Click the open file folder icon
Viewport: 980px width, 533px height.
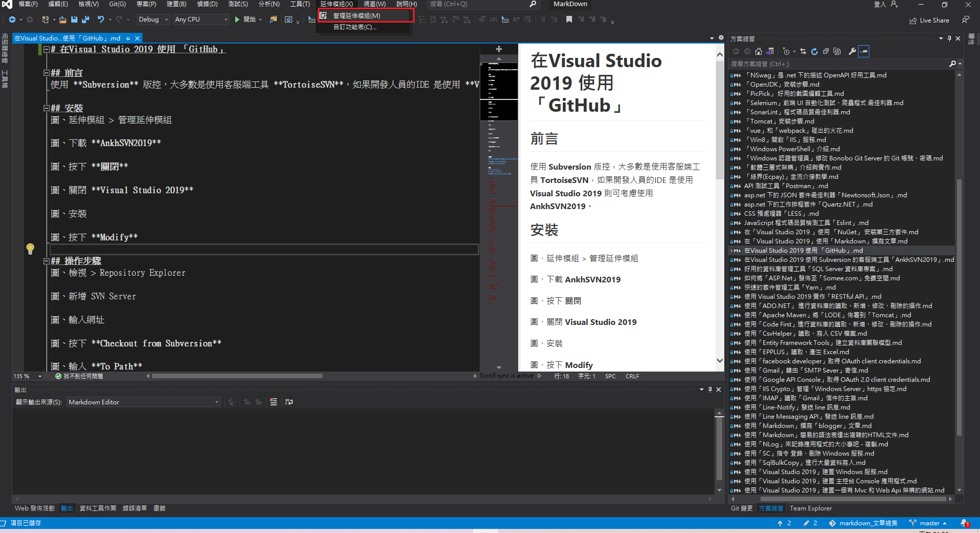[x=63, y=19]
